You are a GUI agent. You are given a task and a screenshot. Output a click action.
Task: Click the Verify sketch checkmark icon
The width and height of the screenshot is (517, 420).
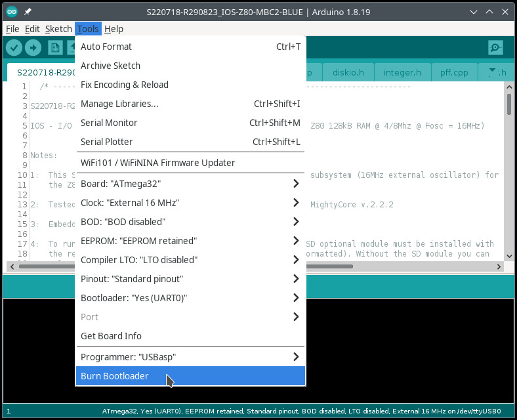[14, 48]
